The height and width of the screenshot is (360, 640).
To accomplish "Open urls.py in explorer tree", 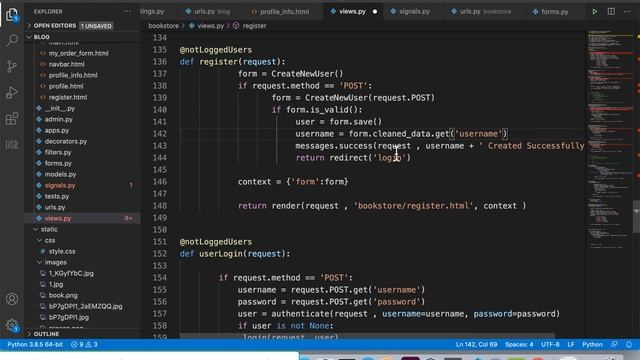I will pos(55,207).
